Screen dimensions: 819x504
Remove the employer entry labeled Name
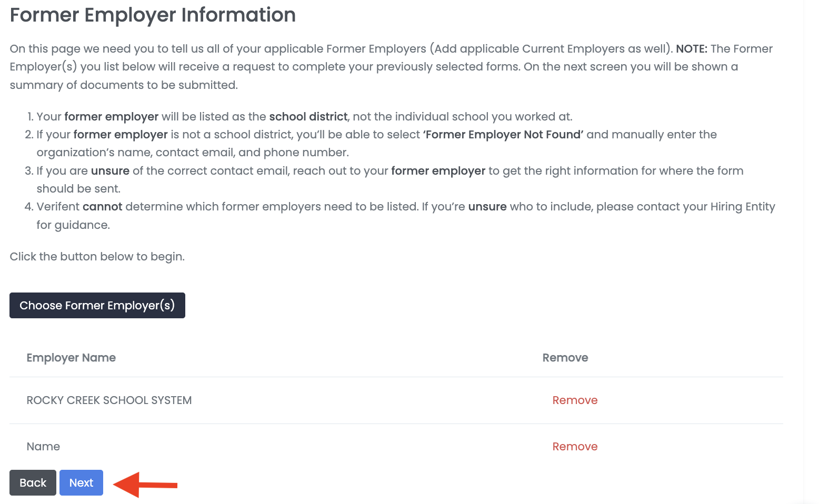[x=575, y=446]
